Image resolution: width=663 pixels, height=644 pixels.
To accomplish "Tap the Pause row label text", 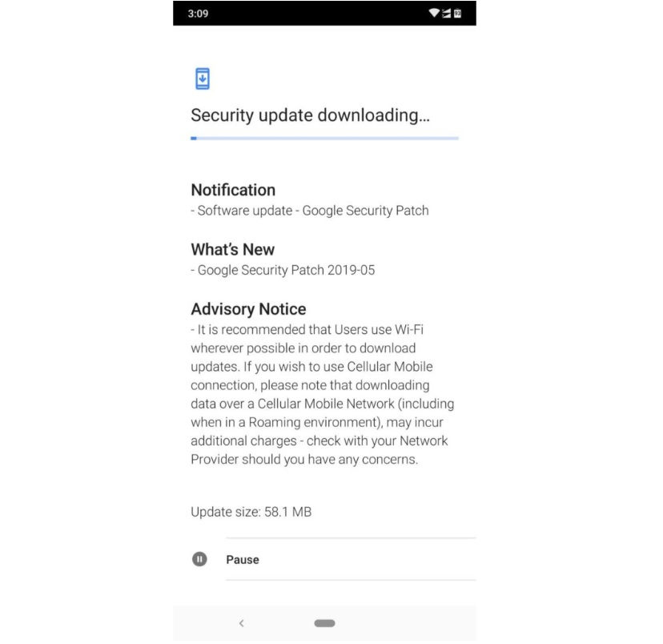I will coord(243,559).
